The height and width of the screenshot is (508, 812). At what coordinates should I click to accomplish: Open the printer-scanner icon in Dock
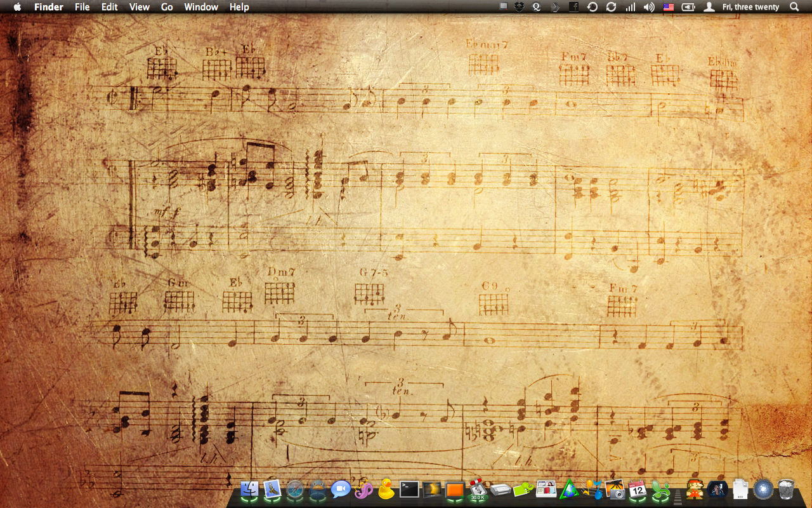(x=501, y=490)
